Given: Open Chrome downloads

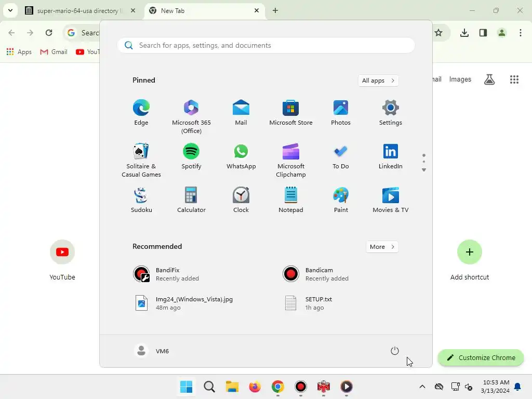Looking at the screenshot, I should pos(464,33).
